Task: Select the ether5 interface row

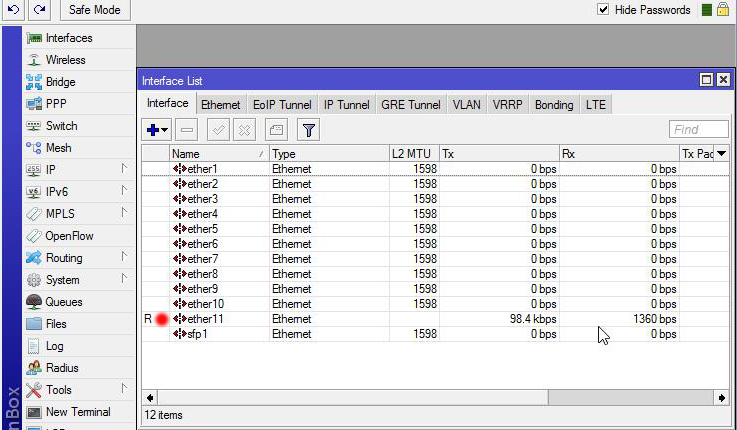Action: coord(435,229)
